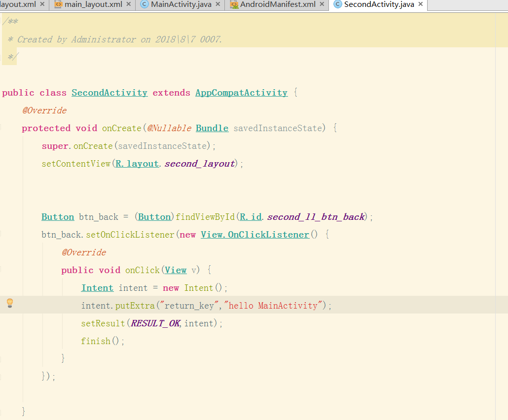
Task: Open the AndroidManifest.xml tab
Action: point(277,4)
